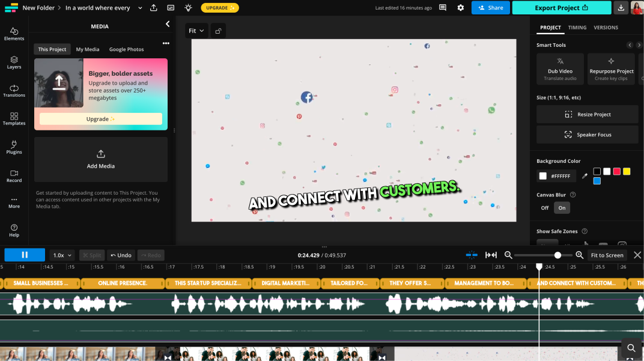The image size is (644, 361).
Task: Open the Record panel
Action: point(14,176)
